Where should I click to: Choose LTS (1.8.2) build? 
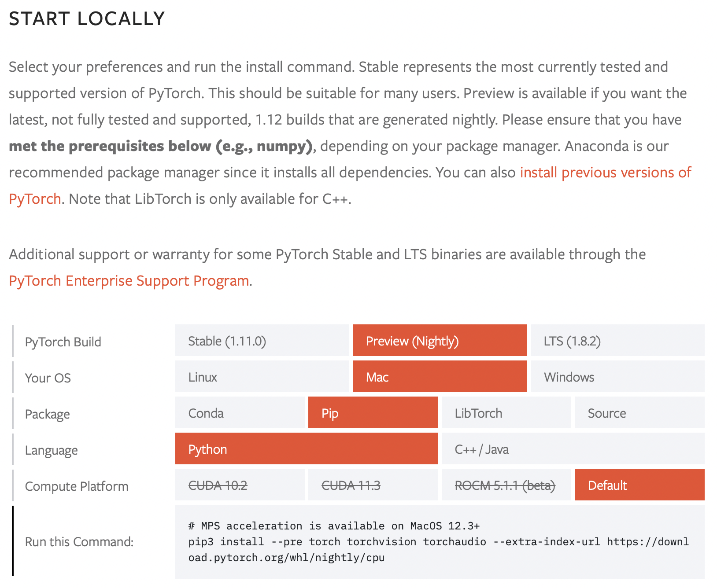pyautogui.click(x=617, y=341)
